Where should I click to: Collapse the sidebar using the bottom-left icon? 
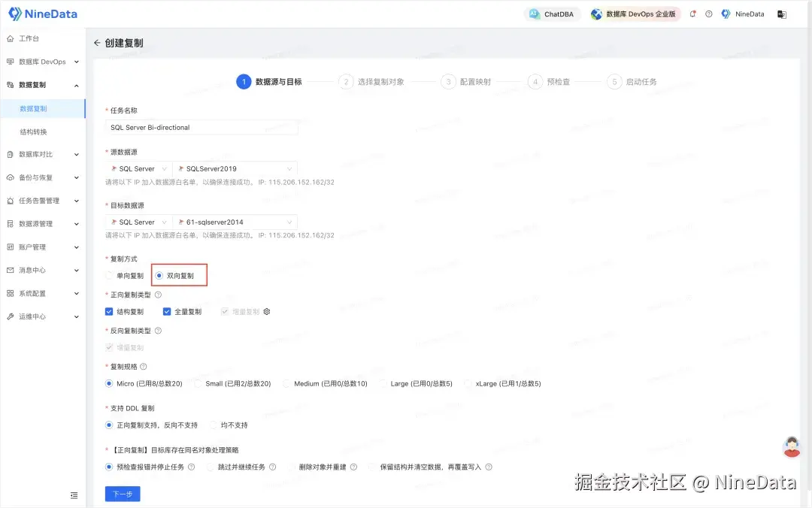coord(74,496)
